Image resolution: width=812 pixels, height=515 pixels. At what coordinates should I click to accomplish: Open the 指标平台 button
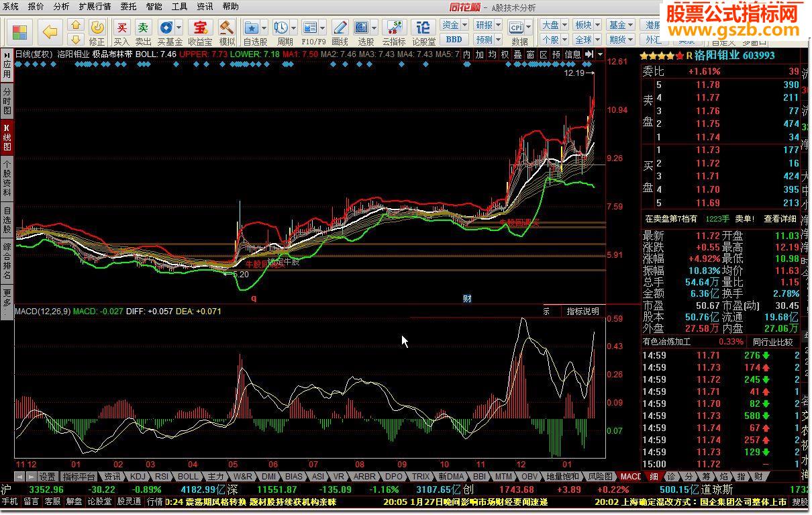click(x=79, y=477)
